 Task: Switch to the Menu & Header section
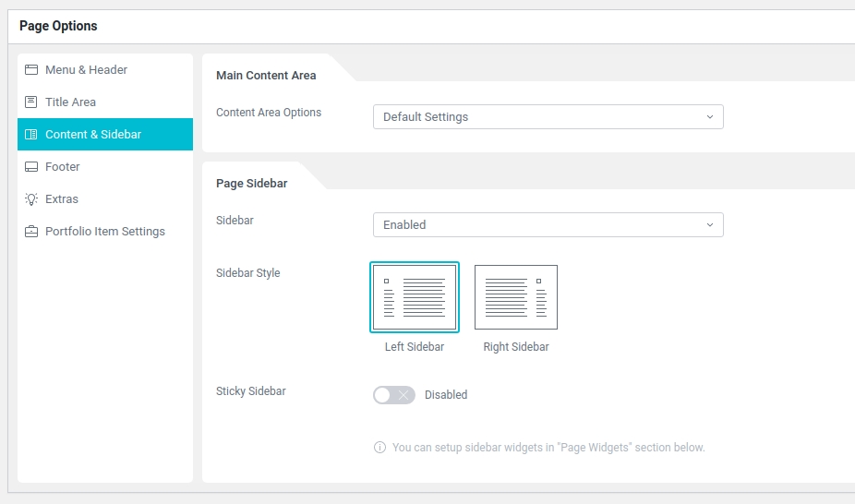(86, 70)
